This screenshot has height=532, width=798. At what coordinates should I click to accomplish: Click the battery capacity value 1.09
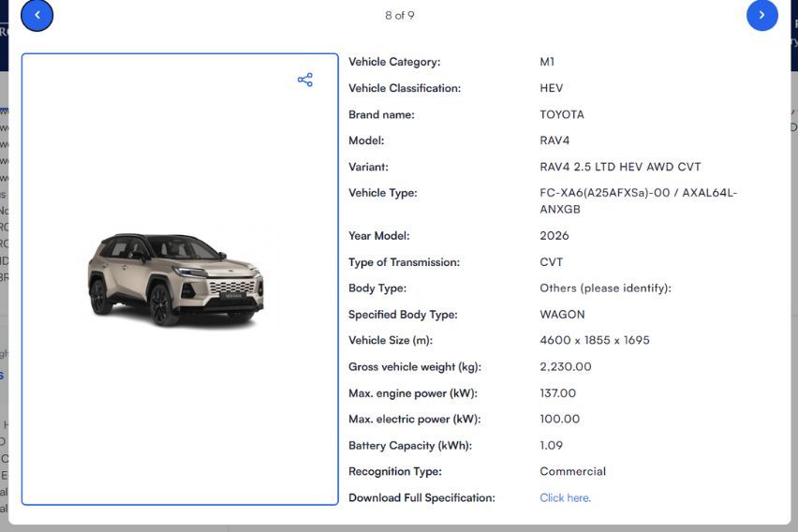(x=551, y=446)
